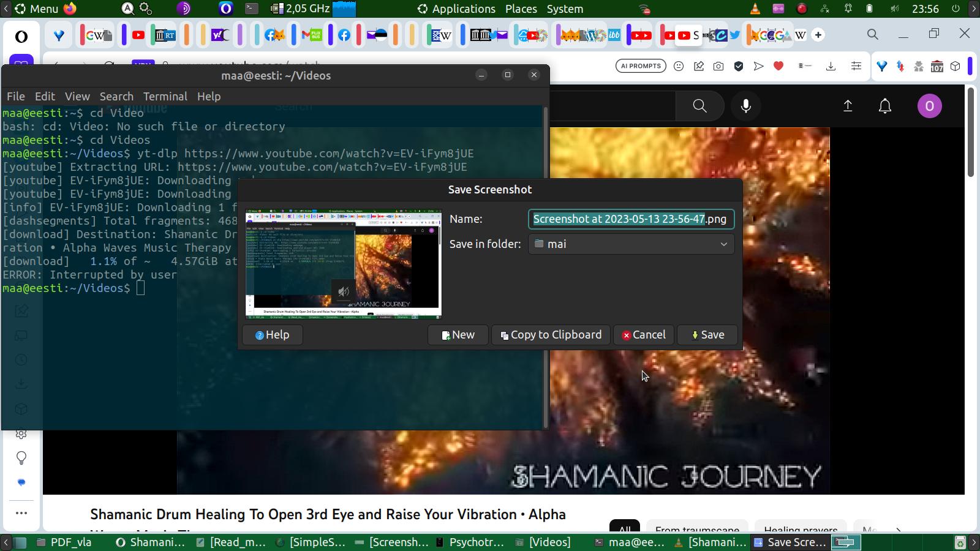The width and height of the screenshot is (980, 551).
Task: Open the network connection tray icon
Action: tap(825, 9)
